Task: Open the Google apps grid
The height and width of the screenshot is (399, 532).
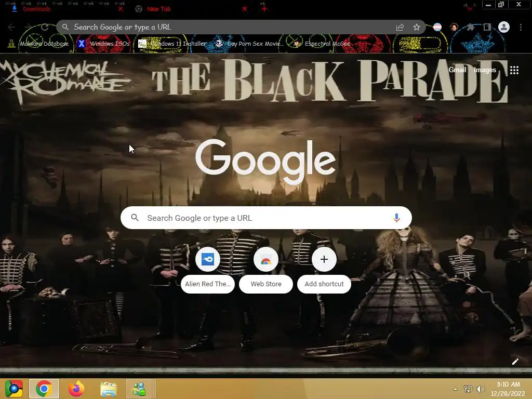Action: (514, 70)
